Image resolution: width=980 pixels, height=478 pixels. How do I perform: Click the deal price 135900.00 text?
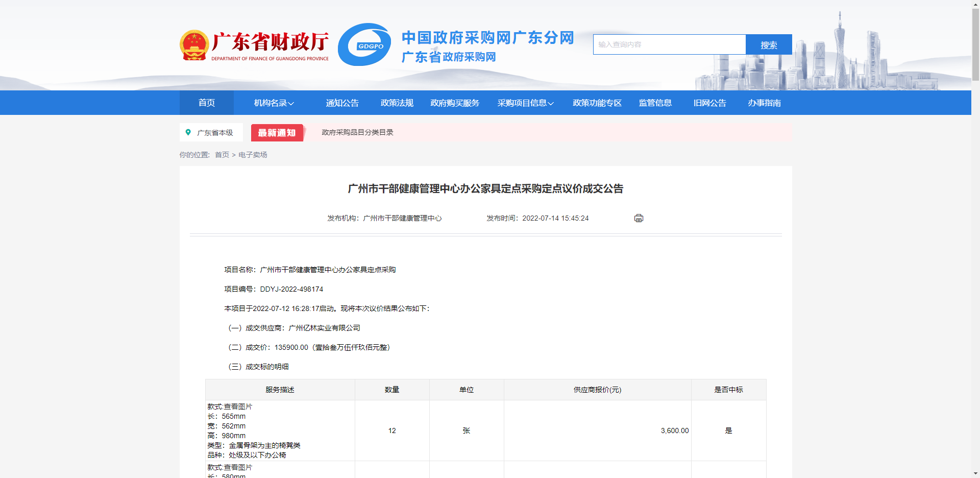pyautogui.click(x=291, y=347)
